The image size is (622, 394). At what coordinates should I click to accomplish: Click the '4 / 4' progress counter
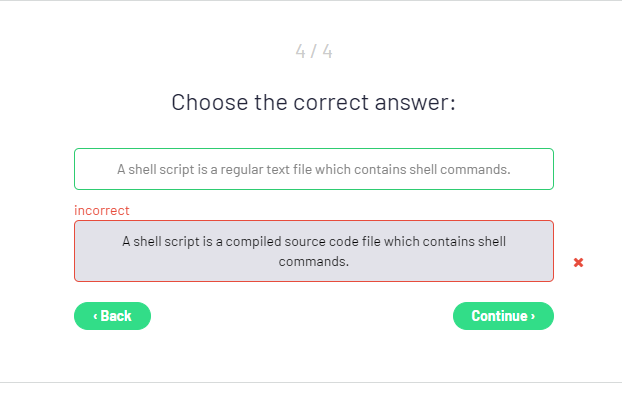(x=314, y=51)
